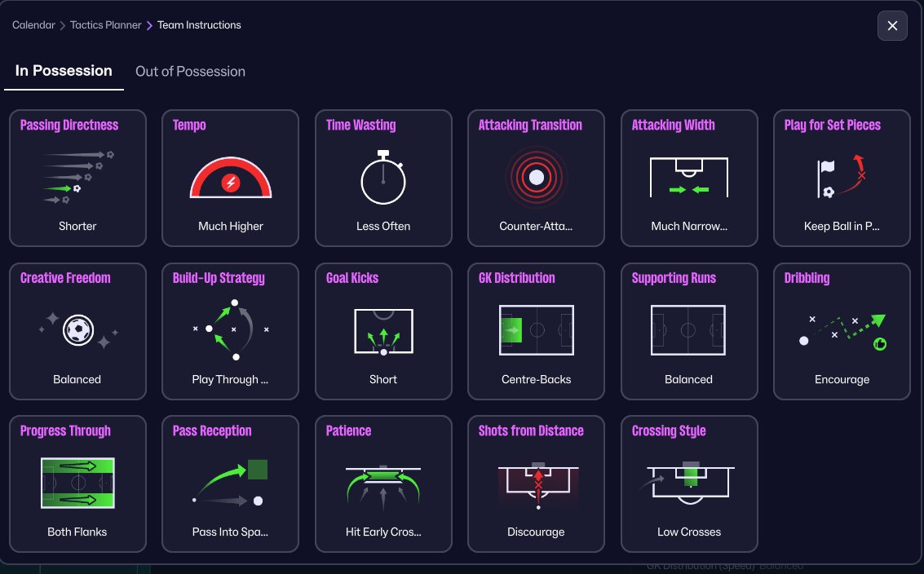Open the Attacking Width goal arrows icon

point(689,177)
